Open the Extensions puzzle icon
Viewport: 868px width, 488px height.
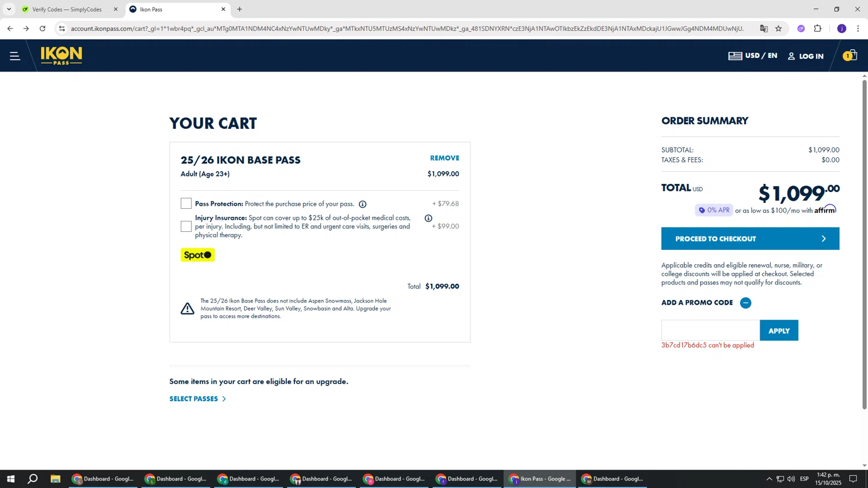818,28
